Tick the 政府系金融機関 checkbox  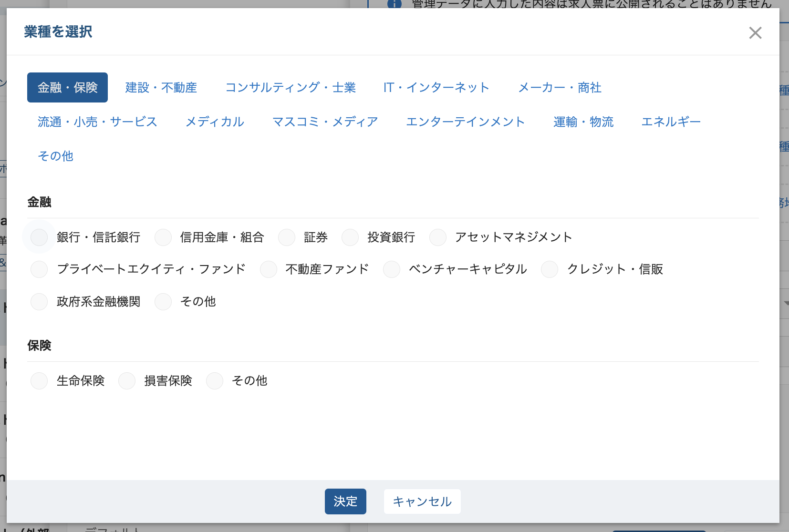(39, 302)
